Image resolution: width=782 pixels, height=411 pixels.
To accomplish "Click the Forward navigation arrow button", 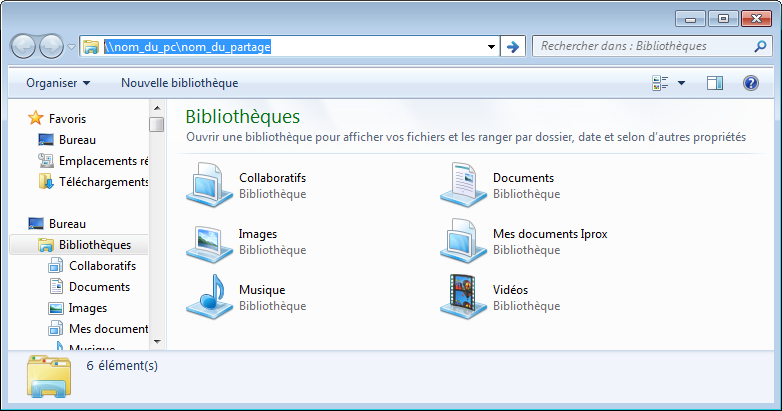I will click(52, 46).
